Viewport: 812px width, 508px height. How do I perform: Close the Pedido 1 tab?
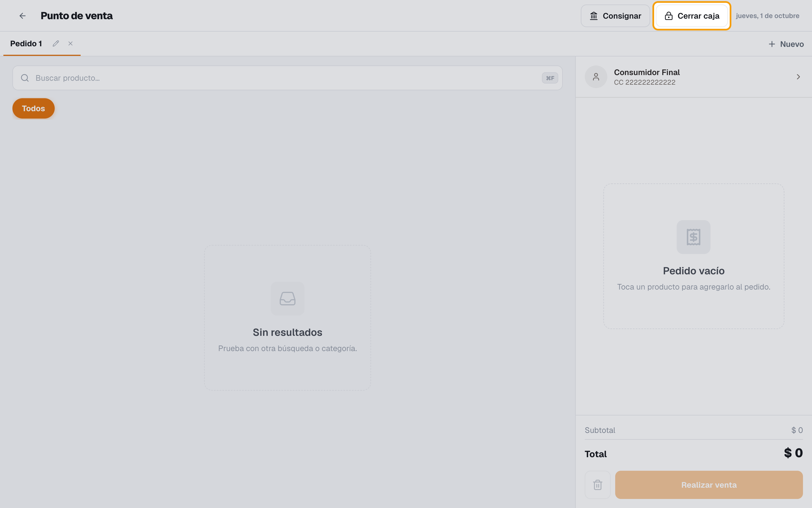coord(70,43)
